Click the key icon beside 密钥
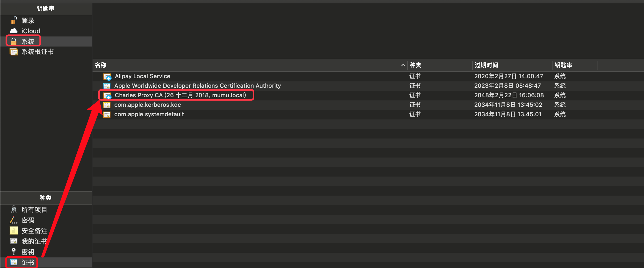This screenshot has width=644, height=268. point(14,252)
